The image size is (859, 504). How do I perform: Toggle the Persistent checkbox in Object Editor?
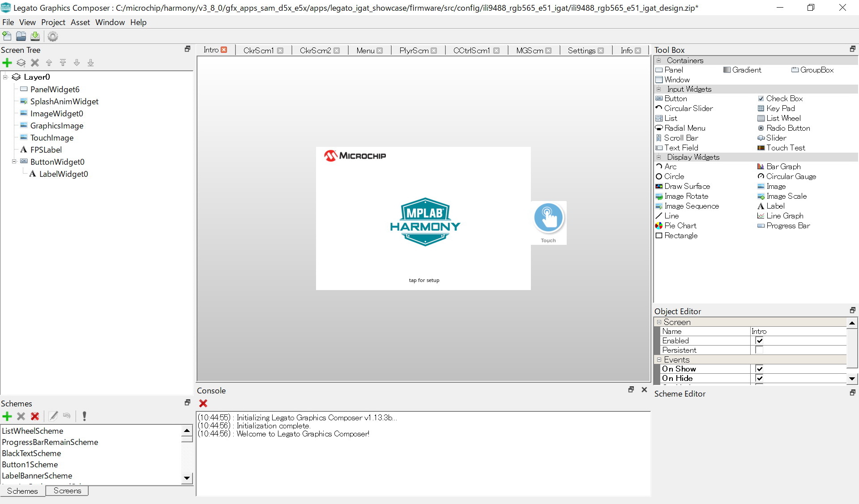click(x=760, y=350)
